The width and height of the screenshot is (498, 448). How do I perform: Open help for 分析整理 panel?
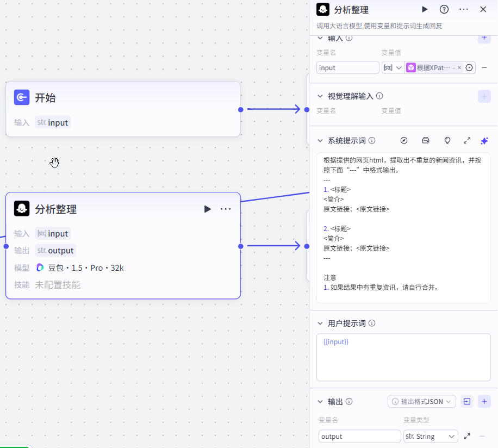[x=444, y=10]
